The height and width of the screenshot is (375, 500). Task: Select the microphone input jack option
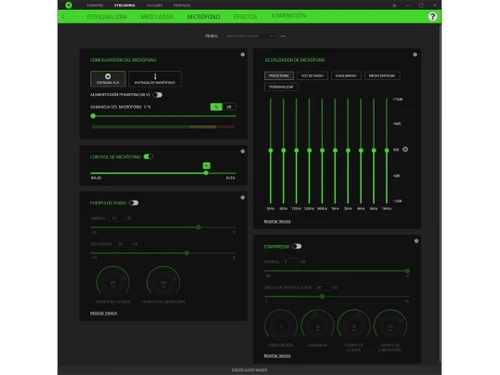click(155, 79)
